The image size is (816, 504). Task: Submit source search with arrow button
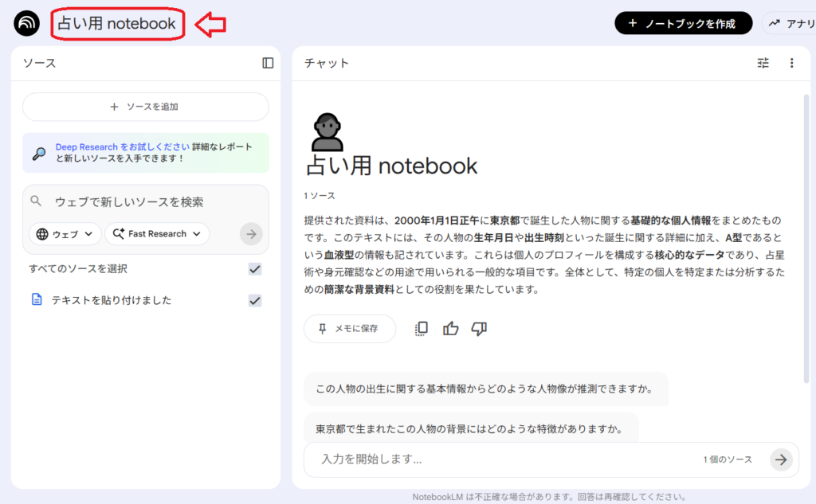click(x=251, y=234)
